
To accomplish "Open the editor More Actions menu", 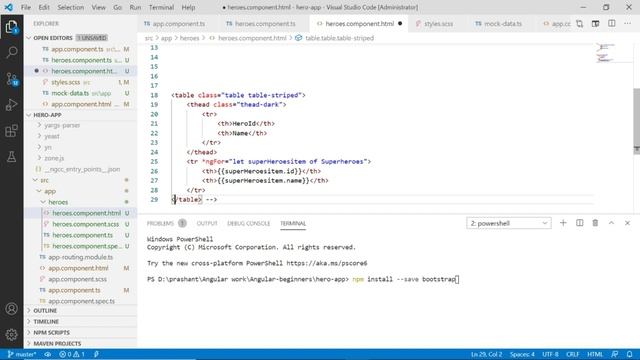I will point(627,24).
